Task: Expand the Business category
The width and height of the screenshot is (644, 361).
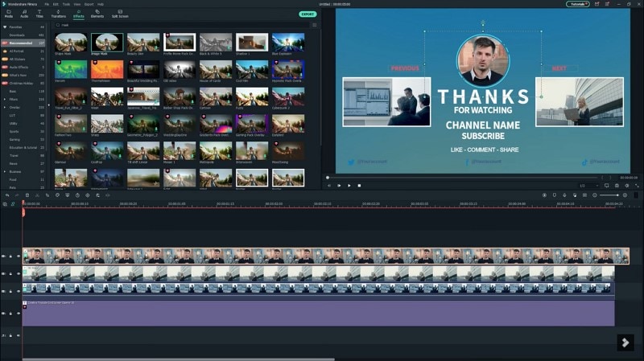Action: point(5,171)
